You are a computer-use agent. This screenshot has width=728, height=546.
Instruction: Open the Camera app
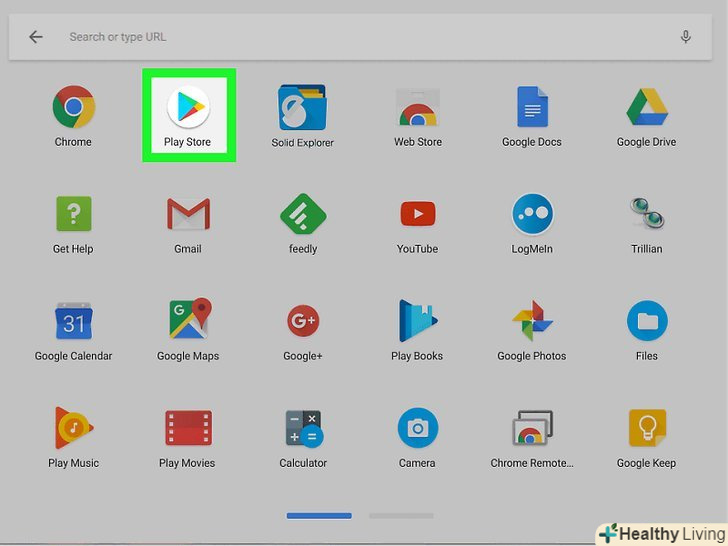tap(417, 428)
